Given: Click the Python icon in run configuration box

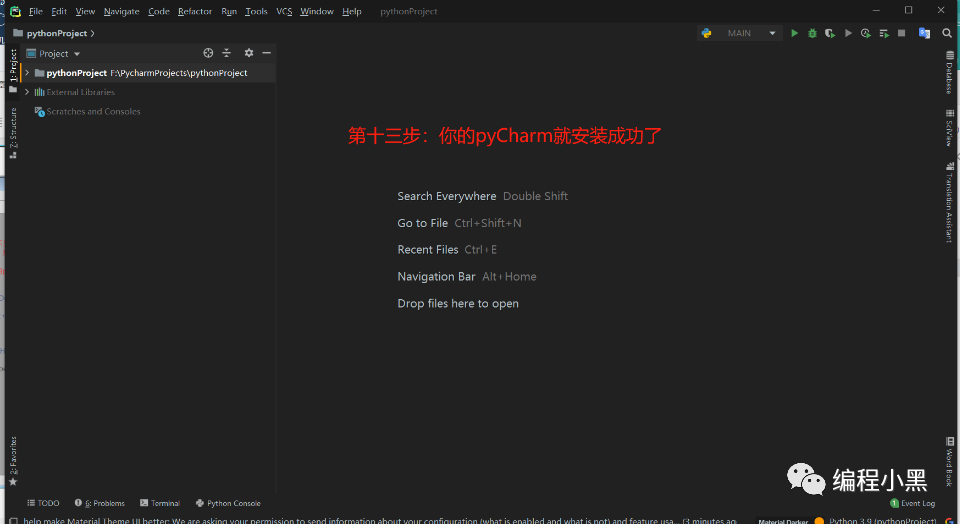Looking at the screenshot, I should click(x=707, y=33).
